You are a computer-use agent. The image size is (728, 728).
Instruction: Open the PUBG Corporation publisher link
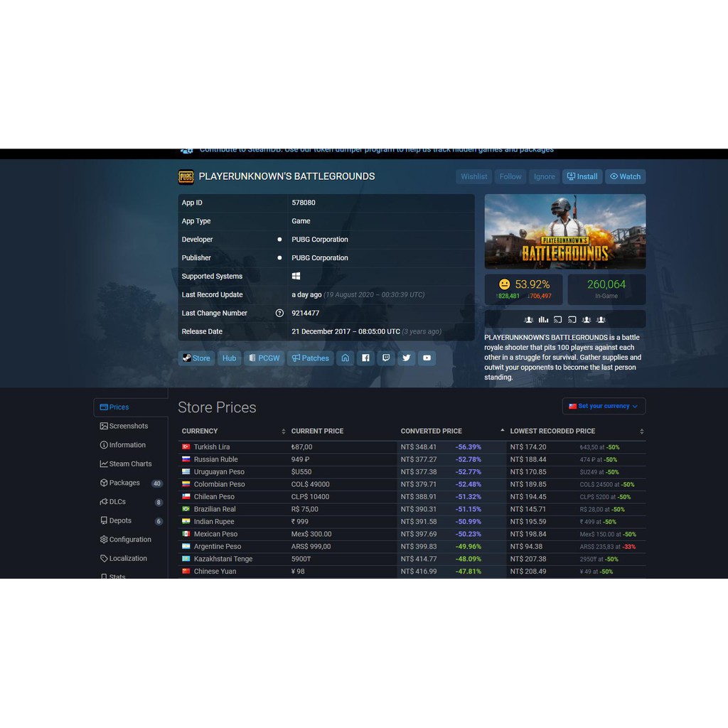(320, 257)
